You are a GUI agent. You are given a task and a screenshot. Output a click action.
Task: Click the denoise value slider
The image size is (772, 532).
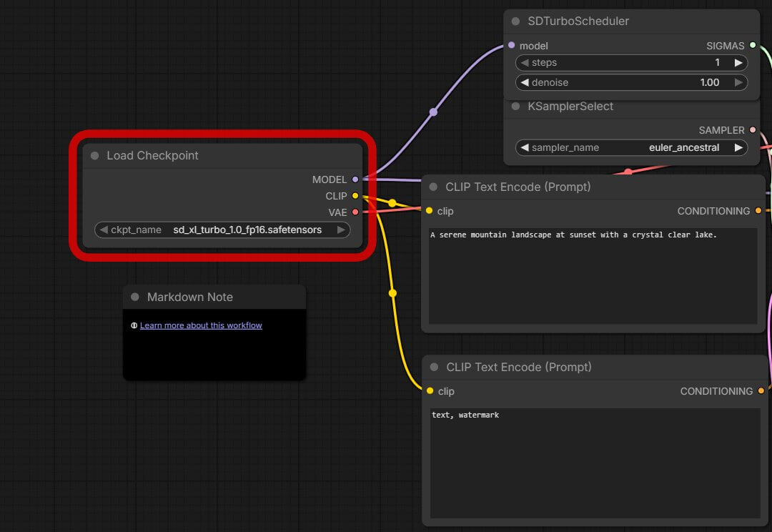pyautogui.click(x=632, y=83)
